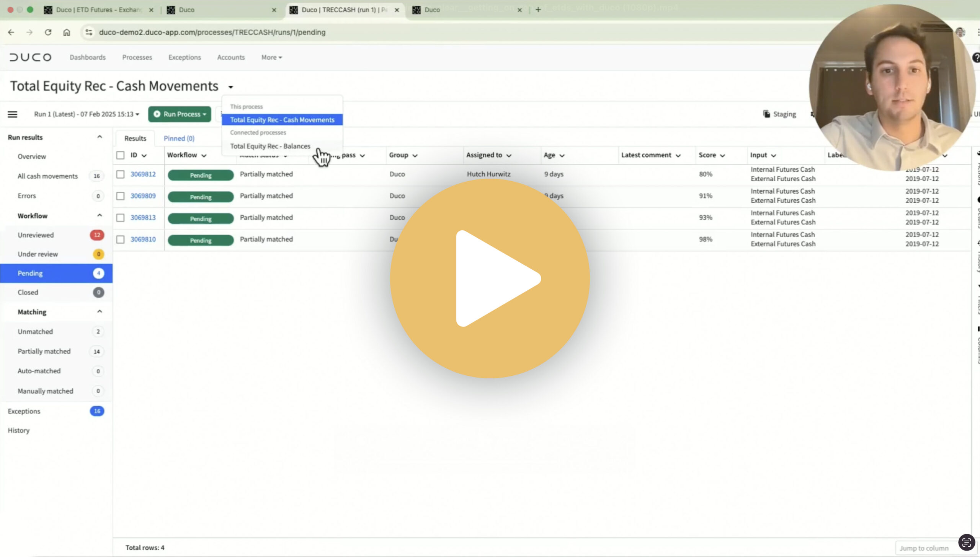980x557 pixels.
Task: Open record ID 3069810 link
Action: pos(143,239)
